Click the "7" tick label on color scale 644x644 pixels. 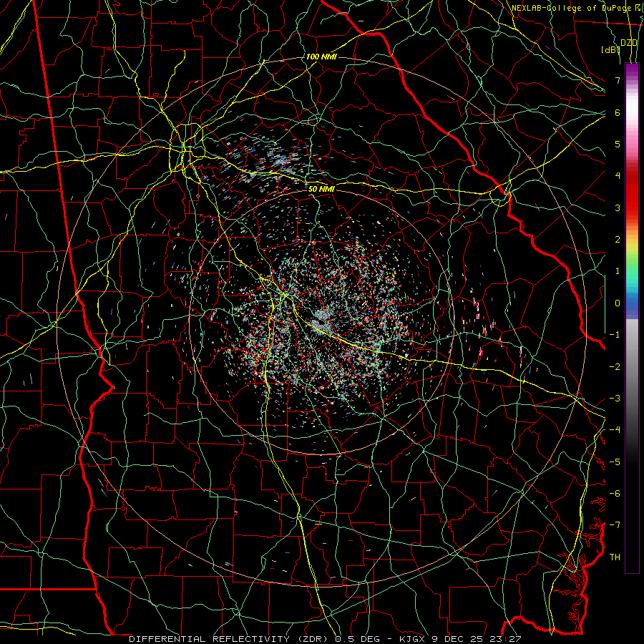(x=618, y=80)
